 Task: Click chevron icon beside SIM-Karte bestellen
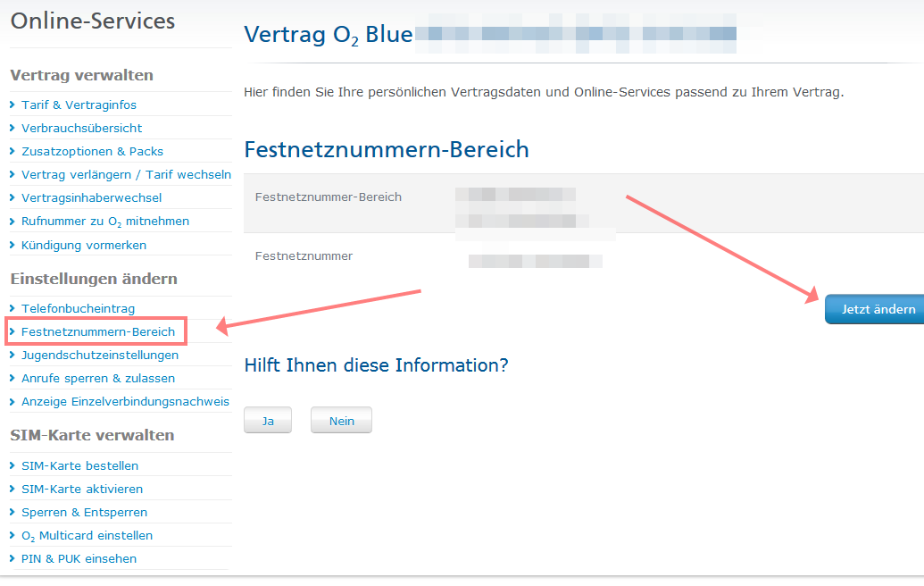12,465
